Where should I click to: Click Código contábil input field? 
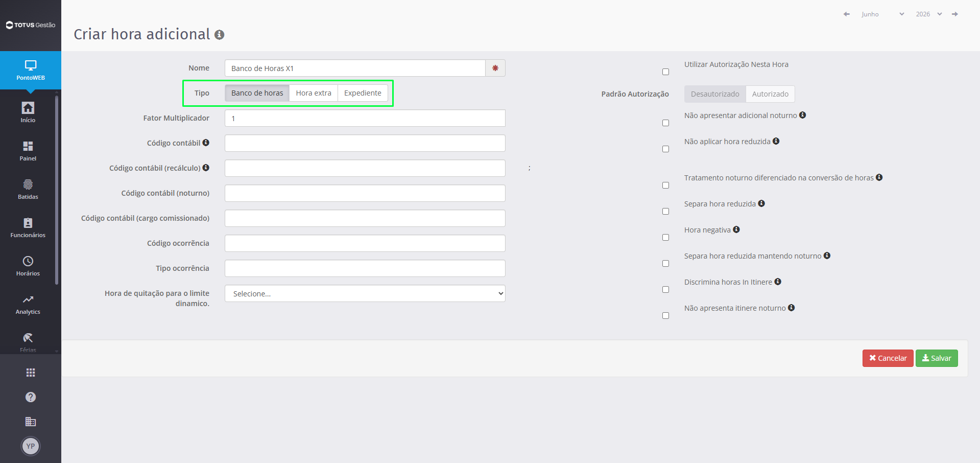(x=365, y=143)
